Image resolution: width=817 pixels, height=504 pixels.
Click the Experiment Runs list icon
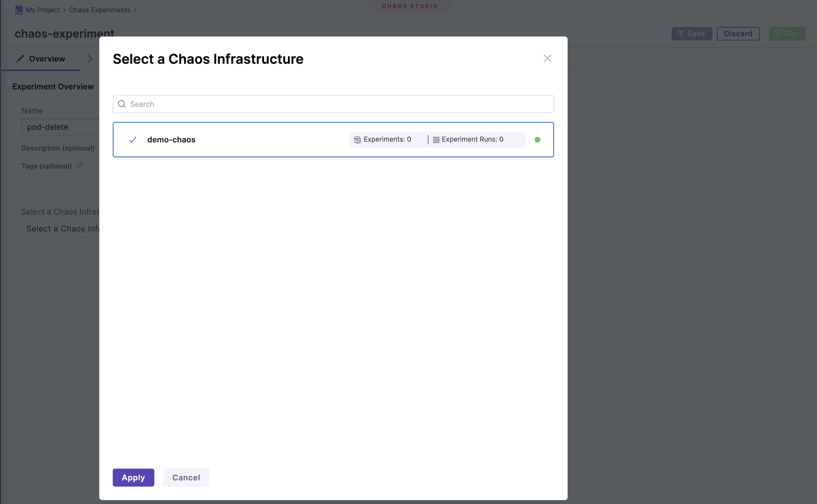pyautogui.click(x=436, y=140)
